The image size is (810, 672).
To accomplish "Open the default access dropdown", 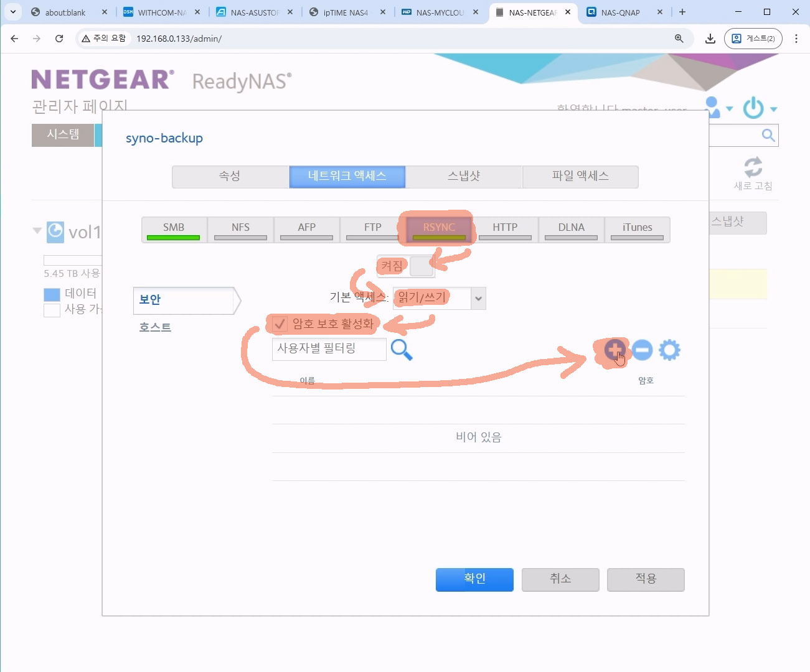I will click(x=478, y=298).
